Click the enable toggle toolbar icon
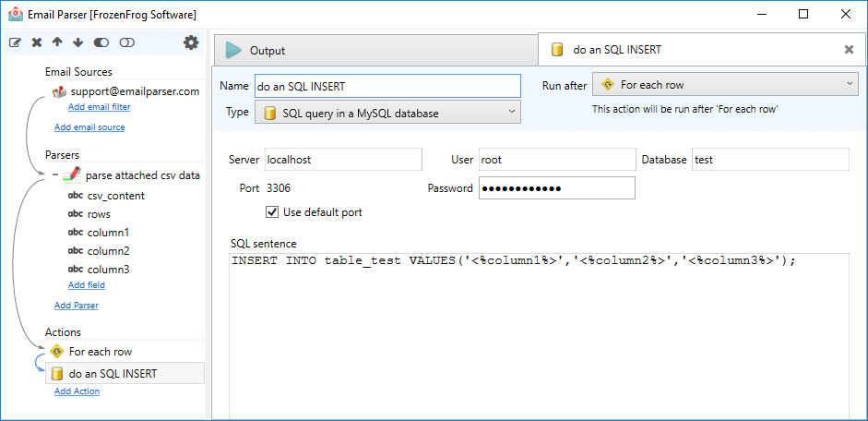Viewport: 868px width, 421px height. coord(101,42)
